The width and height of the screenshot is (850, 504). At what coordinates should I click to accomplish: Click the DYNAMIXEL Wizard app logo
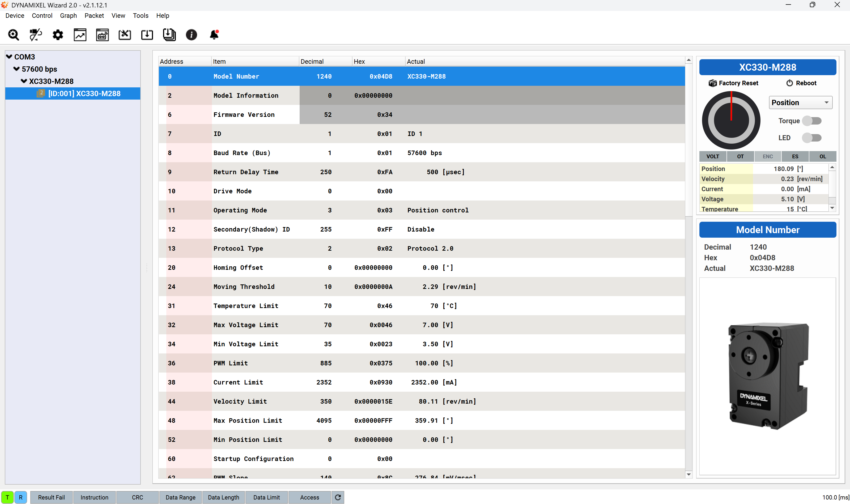[x=5, y=5]
